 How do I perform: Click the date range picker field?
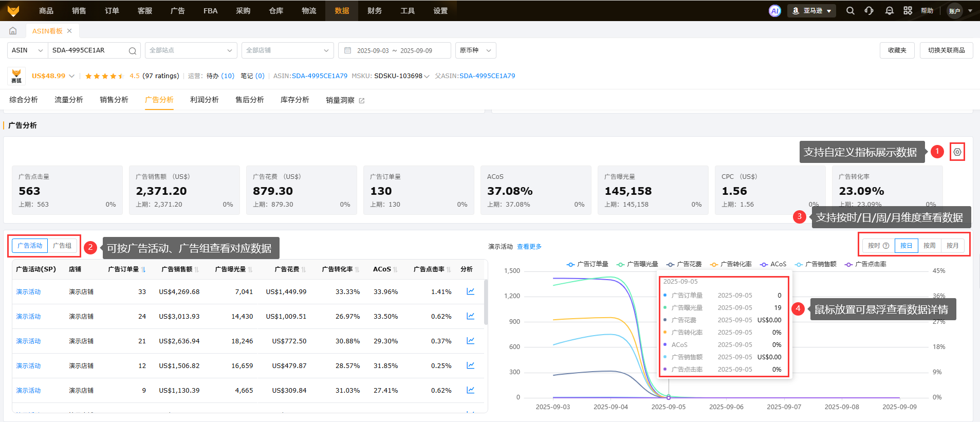point(394,50)
